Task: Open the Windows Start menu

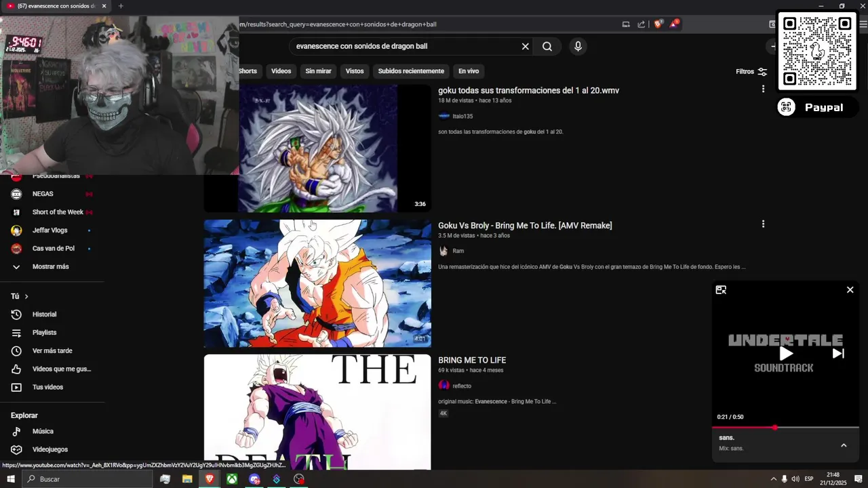Action: [x=11, y=479]
